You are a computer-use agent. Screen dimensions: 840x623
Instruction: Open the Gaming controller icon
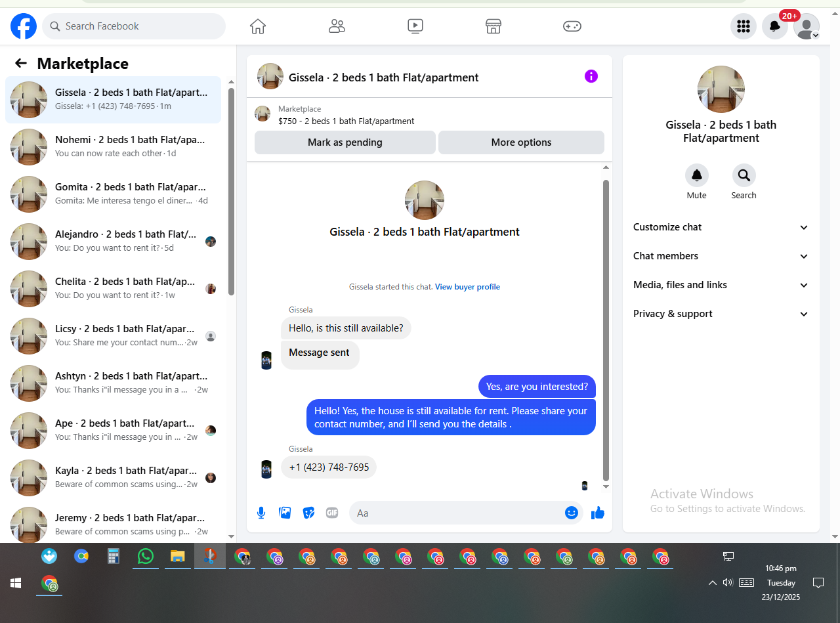coord(572,26)
